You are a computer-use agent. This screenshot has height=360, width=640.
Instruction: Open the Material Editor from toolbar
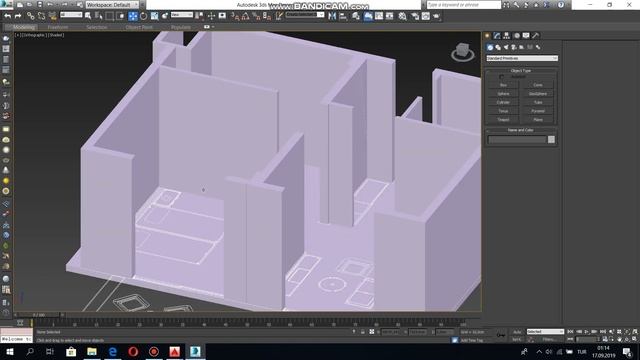(402, 16)
